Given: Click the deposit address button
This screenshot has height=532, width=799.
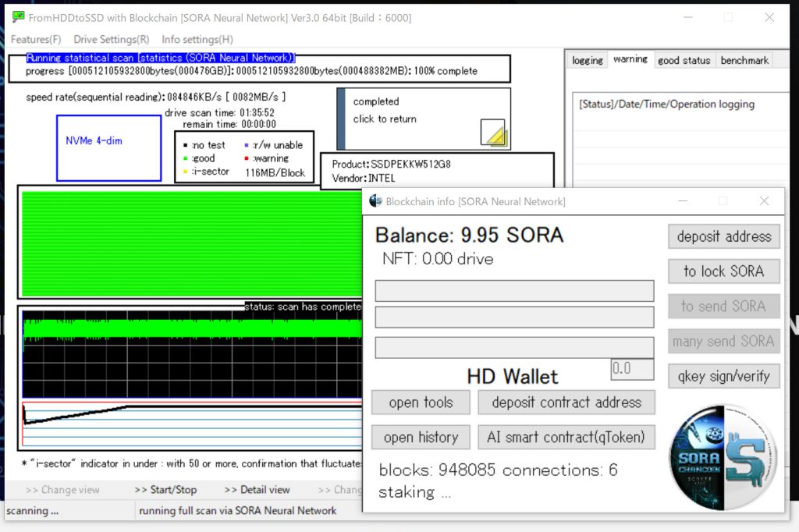Looking at the screenshot, I should (x=723, y=236).
